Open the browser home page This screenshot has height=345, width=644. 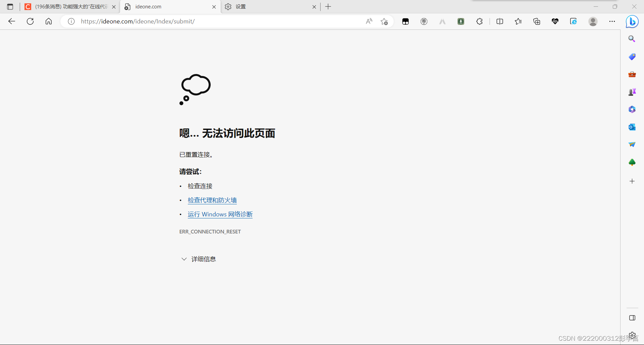click(49, 21)
